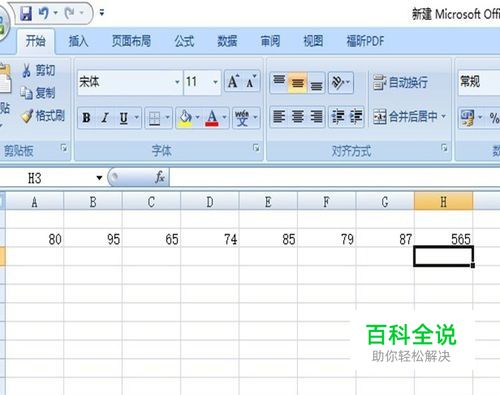Open the 福昕PDF ribbon tab
The width and height of the screenshot is (500, 395).
point(365,41)
